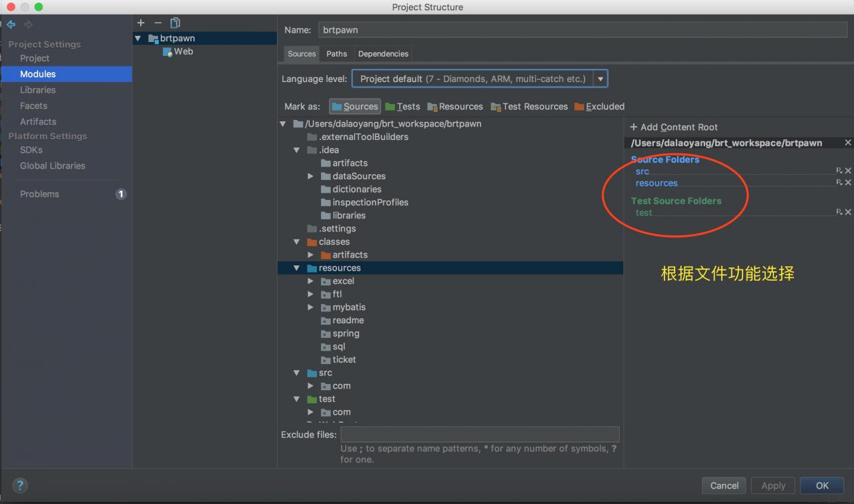Open Facets settings
854x504 pixels.
(33, 106)
